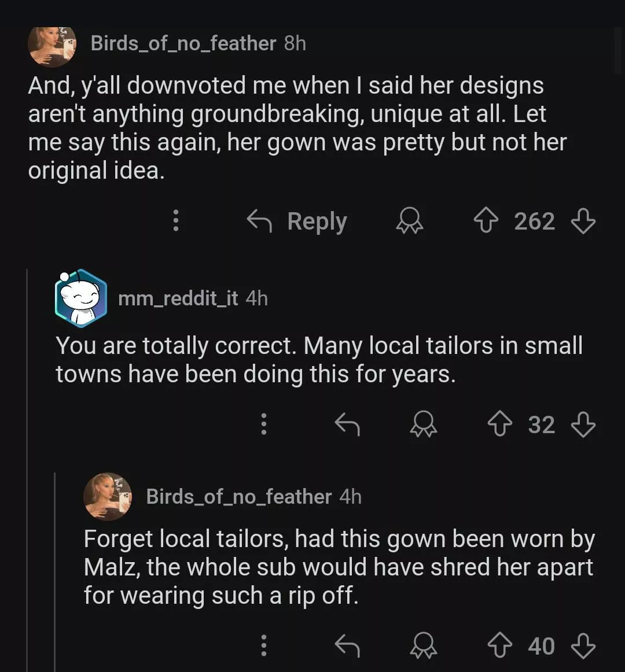This screenshot has width=625, height=672.
Task: Upvote the top comment with 262 points
Action: coord(486,221)
